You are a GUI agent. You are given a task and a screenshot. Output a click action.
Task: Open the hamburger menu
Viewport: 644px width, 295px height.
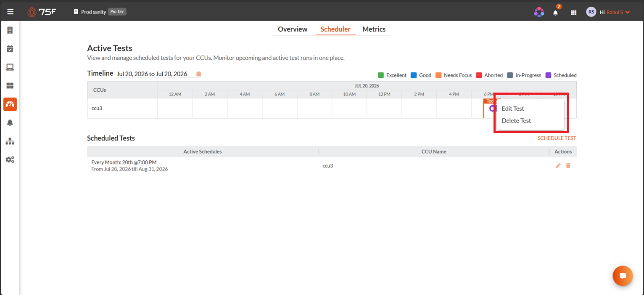(x=10, y=12)
